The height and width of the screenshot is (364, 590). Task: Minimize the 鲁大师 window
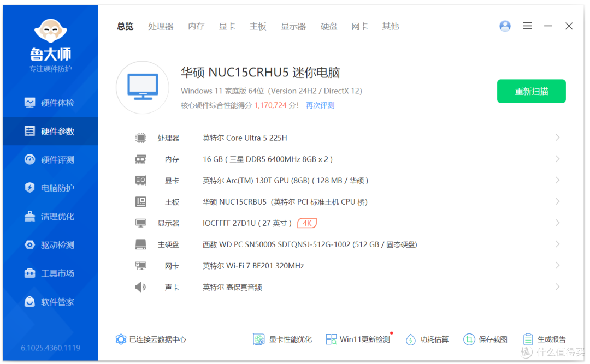[x=548, y=26]
